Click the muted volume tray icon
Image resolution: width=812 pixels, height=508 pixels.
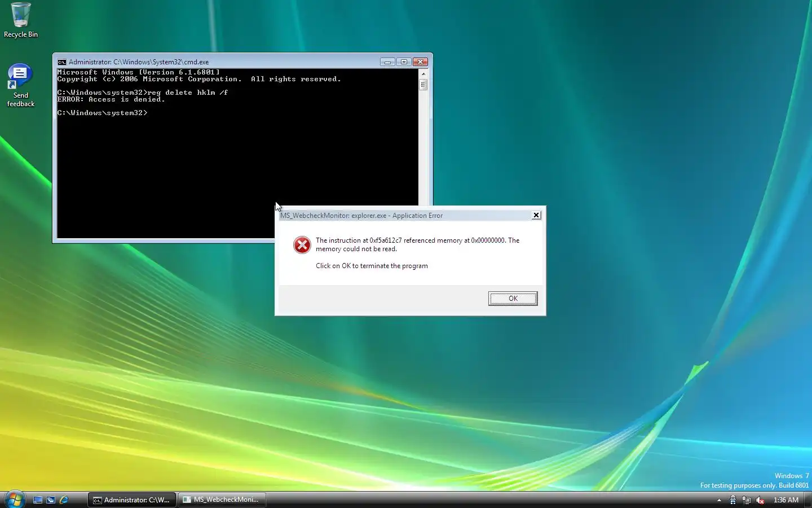click(760, 500)
